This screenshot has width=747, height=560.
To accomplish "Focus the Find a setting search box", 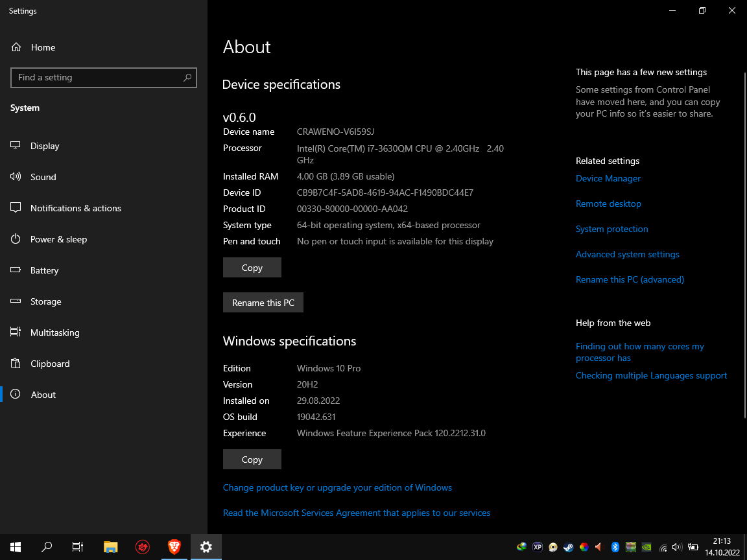I will [x=103, y=78].
